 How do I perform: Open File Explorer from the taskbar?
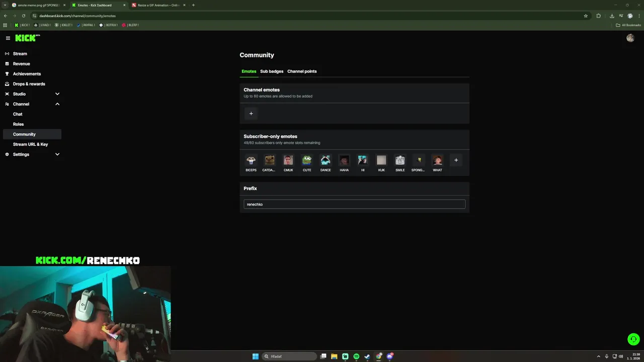pos(334,356)
